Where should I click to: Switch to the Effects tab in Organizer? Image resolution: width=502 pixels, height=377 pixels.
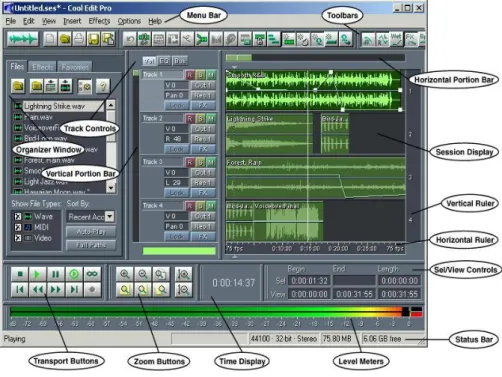(42, 67)
